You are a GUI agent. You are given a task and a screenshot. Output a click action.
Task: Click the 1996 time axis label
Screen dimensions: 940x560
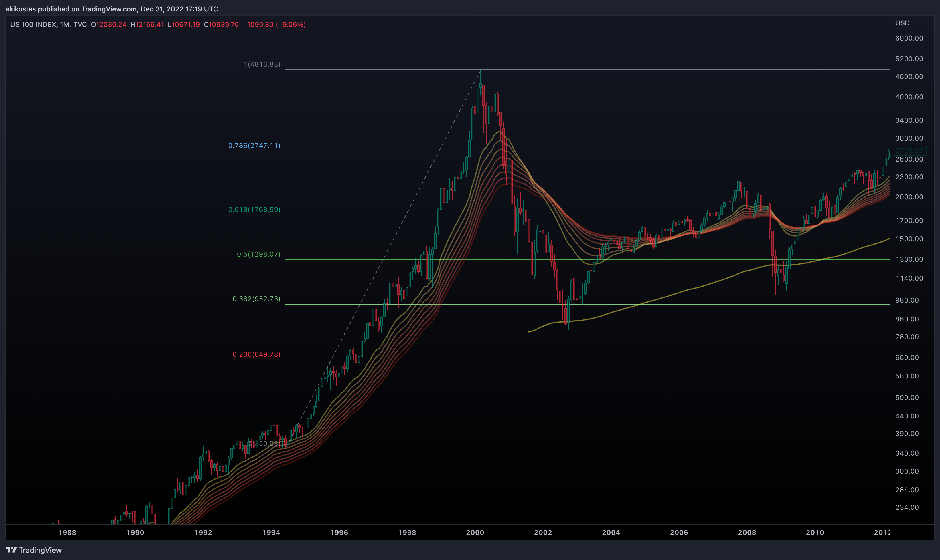pyautogui.click(x=339, y=533)
